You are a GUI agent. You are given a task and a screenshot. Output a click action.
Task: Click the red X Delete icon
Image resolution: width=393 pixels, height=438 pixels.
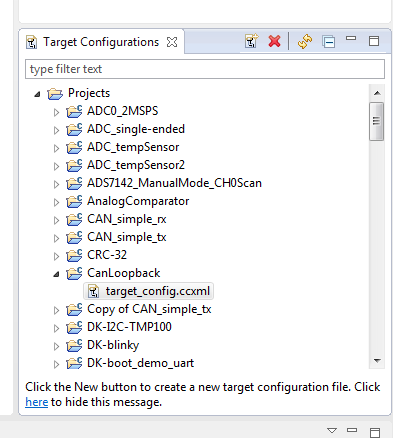(x=274, y=42)
